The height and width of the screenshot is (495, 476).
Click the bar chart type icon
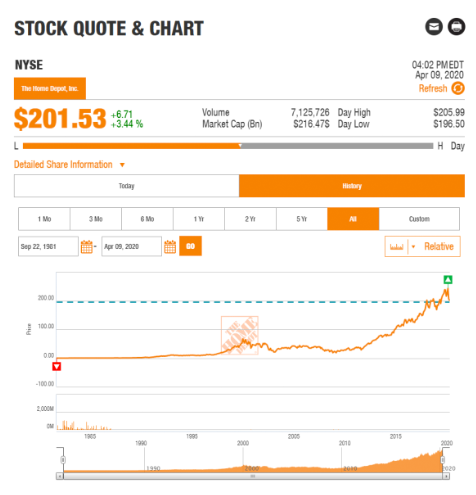(x=397, y=247)
